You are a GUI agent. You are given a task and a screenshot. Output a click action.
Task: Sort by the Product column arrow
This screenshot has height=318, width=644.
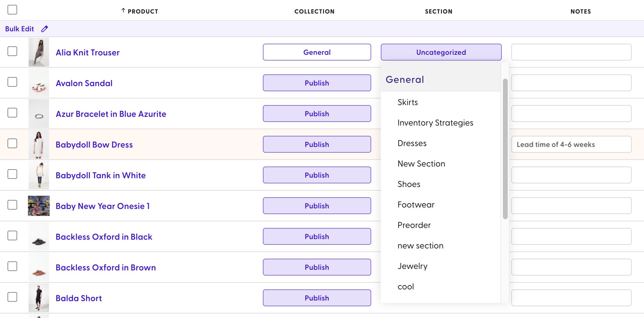(123, 11)
